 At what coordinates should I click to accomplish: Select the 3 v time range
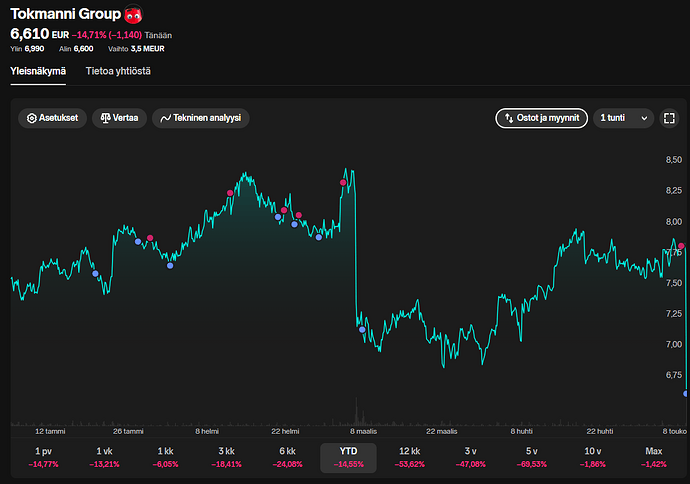coord(470,458)
